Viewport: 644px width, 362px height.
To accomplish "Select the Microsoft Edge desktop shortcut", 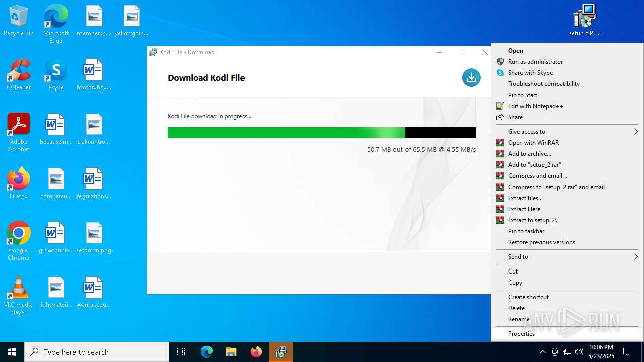I will coord(56,24).
